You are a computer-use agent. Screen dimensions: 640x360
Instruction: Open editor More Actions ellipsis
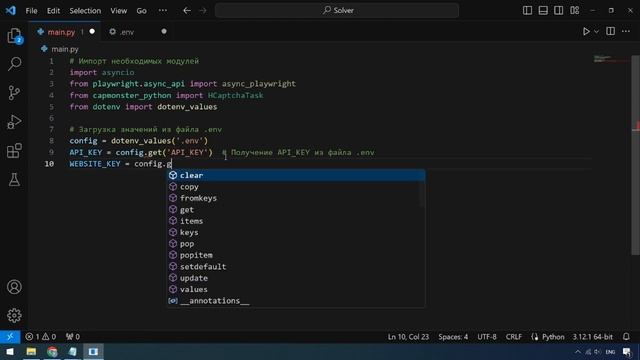pyautogui.click(x=626, y=31)
